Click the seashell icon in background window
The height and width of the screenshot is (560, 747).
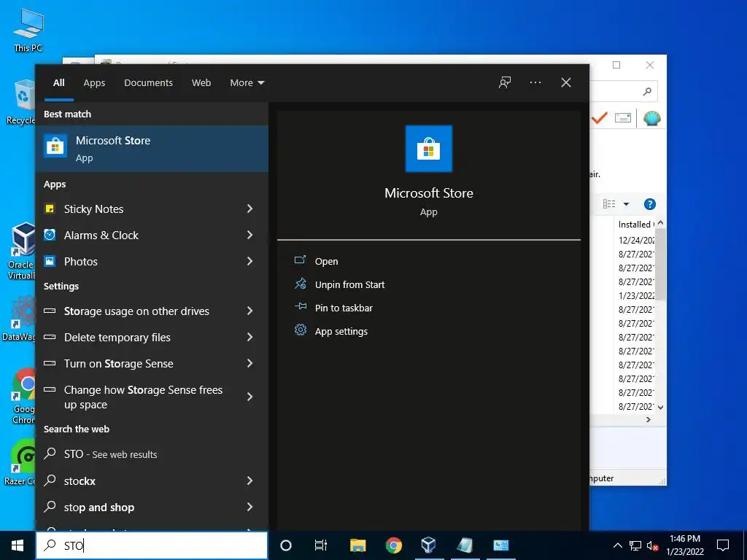pos(651,118)
